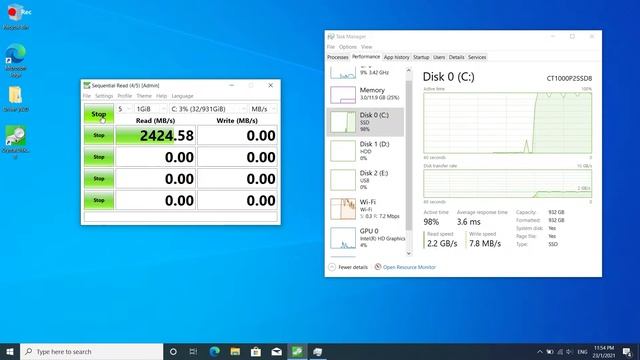This screenshot has width=640, height=360.
Task: Click the fourth row Stop button
Action: coord(99,200)
